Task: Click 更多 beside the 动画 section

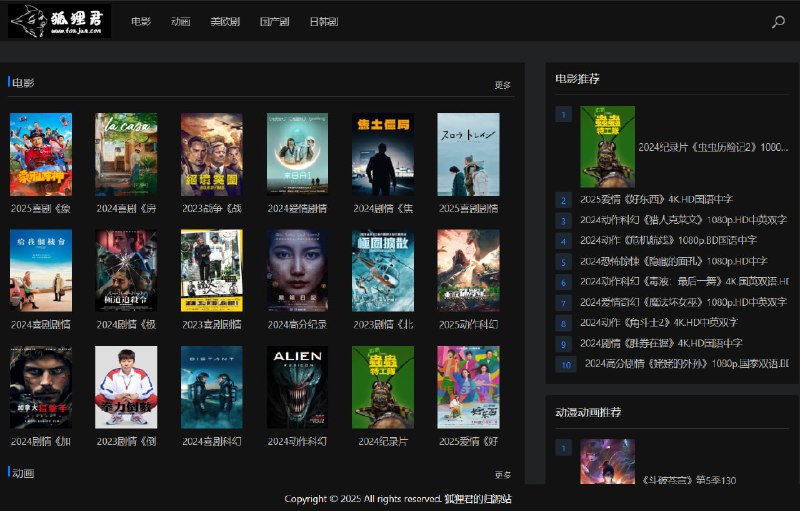Action: pos(502,475)
